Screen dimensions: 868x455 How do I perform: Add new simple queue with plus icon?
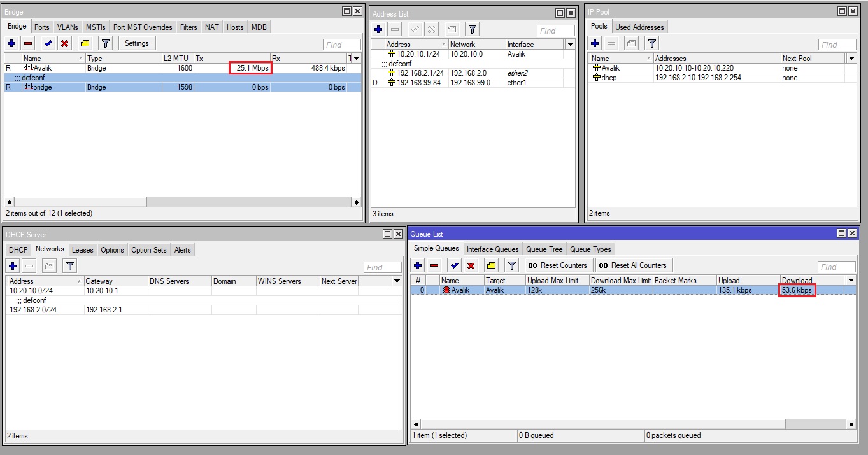(x=418, y=265)
